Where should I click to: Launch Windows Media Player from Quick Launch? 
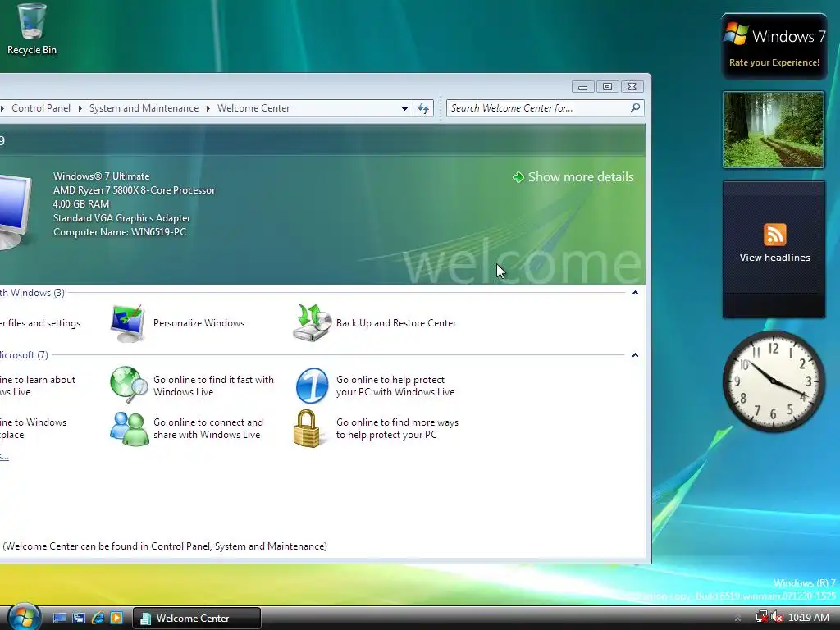click(x=116, y=619)
